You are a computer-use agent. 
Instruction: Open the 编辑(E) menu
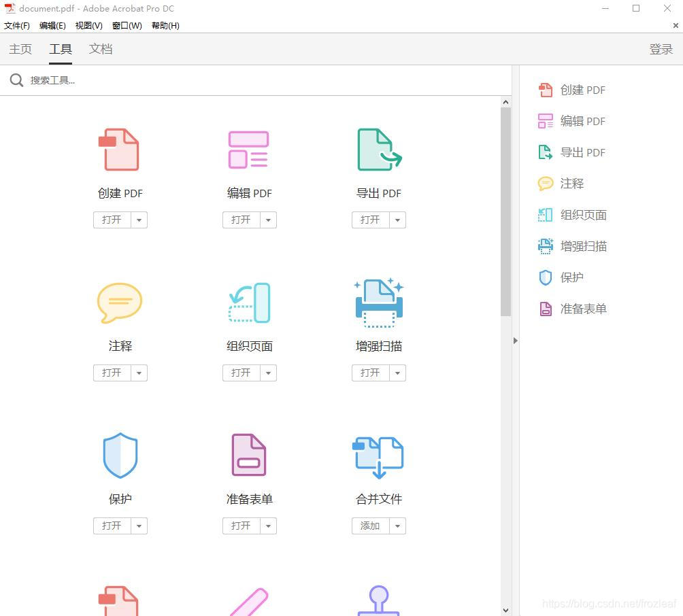tap(52, 26)
